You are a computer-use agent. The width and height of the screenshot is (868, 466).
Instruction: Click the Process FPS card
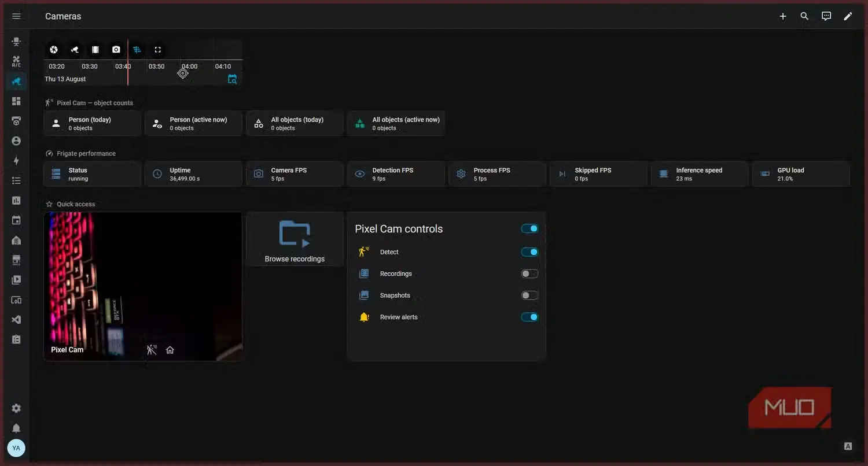[x=497, y=174]
